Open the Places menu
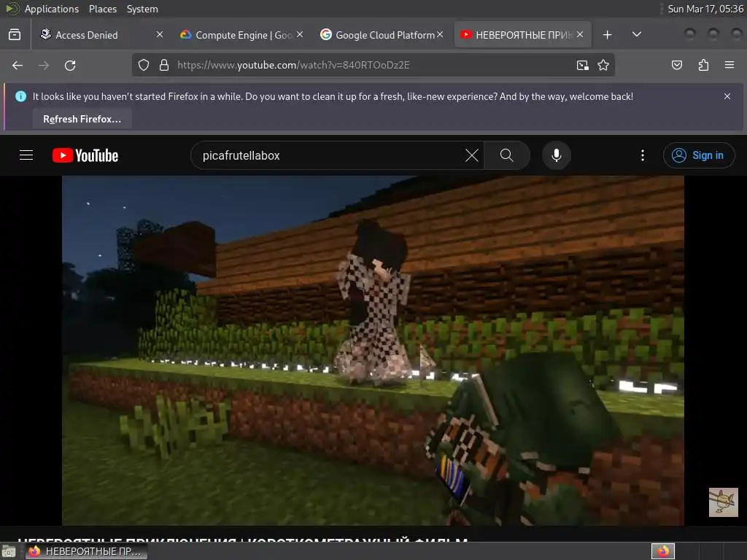This screenshot has height=560, width=747. [102, 9]
